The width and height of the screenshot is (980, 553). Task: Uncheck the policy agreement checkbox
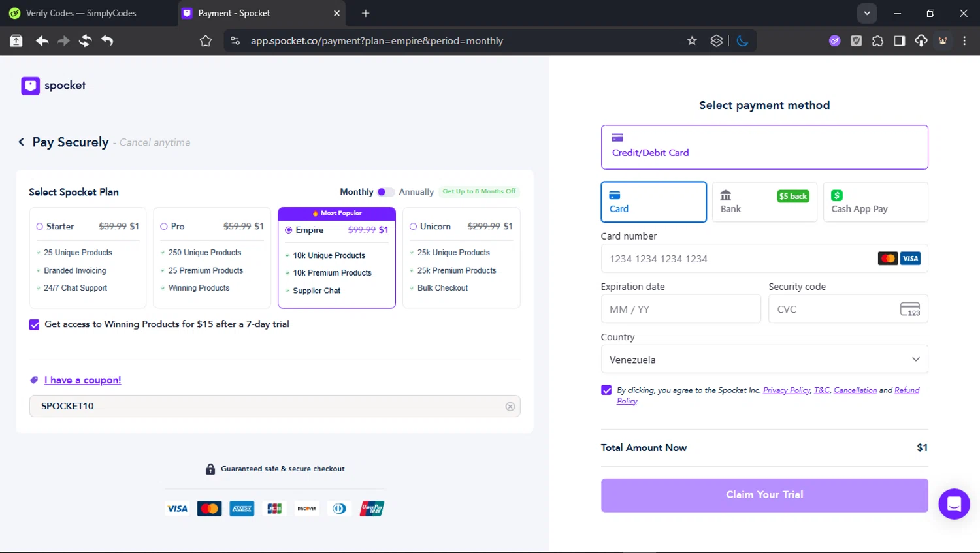click(x=606, y=390)
